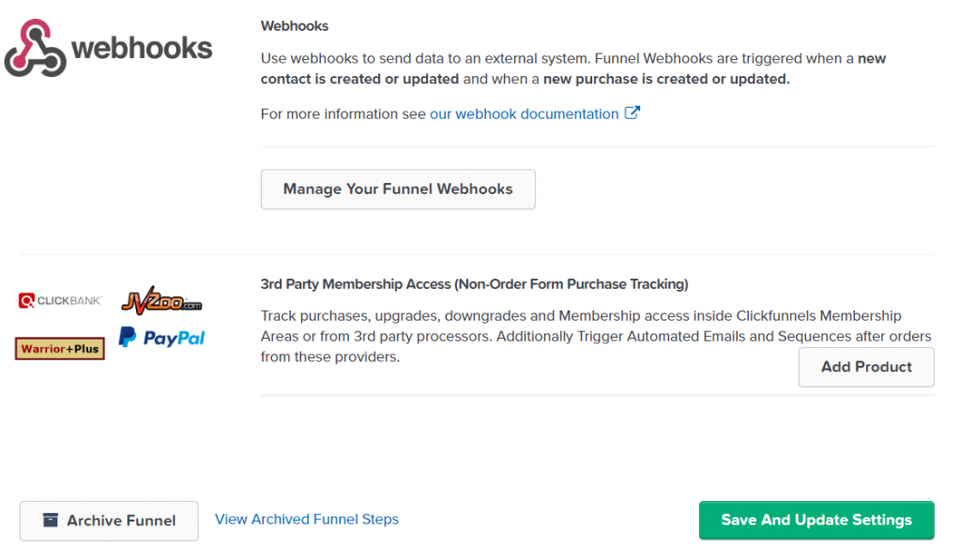This screenshot has width=961, height=560.
Task: Select the Warrior+Plus badge logo
Action: pos(60,349)
